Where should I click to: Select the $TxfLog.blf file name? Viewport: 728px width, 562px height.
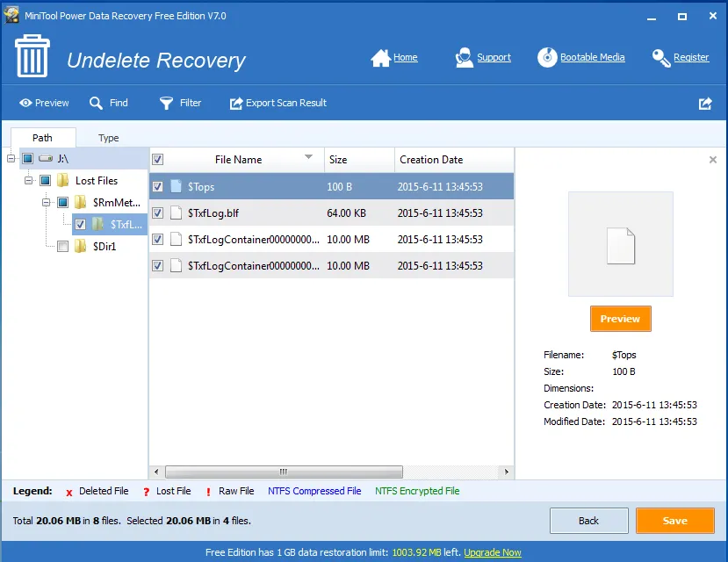[x=213, y=213]
